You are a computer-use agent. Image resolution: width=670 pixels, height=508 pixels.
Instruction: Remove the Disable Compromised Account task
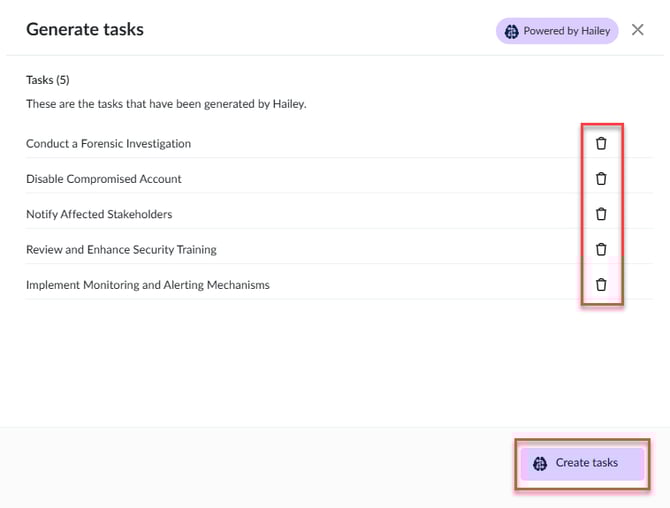coord(601,179)
